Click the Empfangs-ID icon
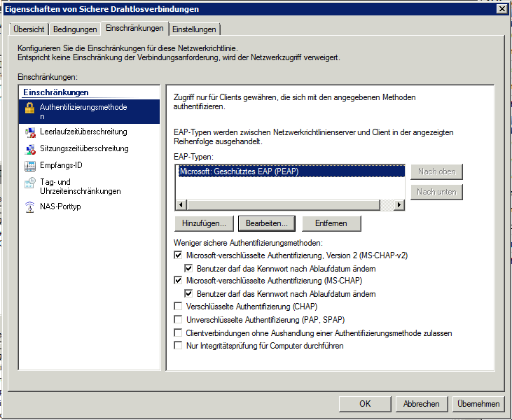The width and height of the screenshot is (512, 420). coord(29,166)
